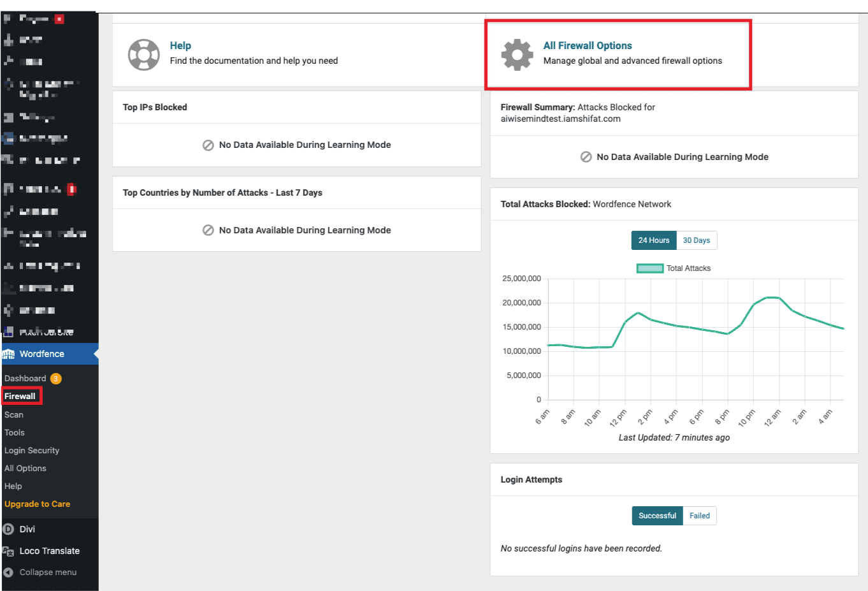Screen dimensions: 868x591
Task: Open All Firewall Options link
Action: point(587,45)
